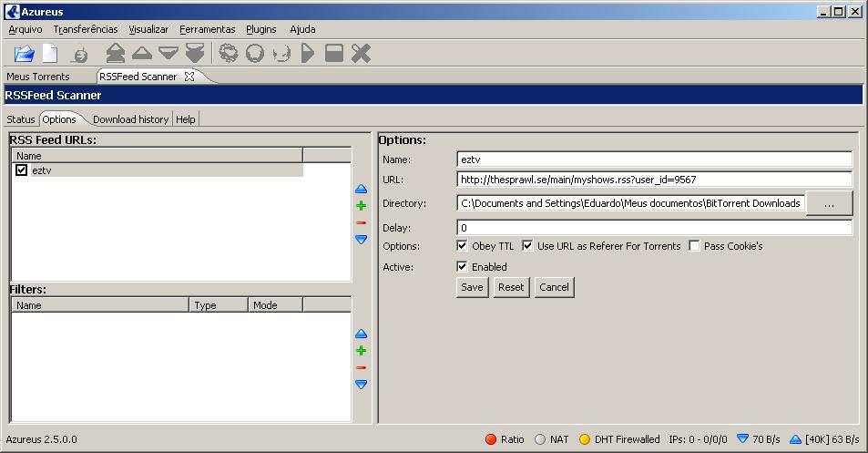Click the start (play) toolbar icon
Screen dimensions: 868x453
308,53
